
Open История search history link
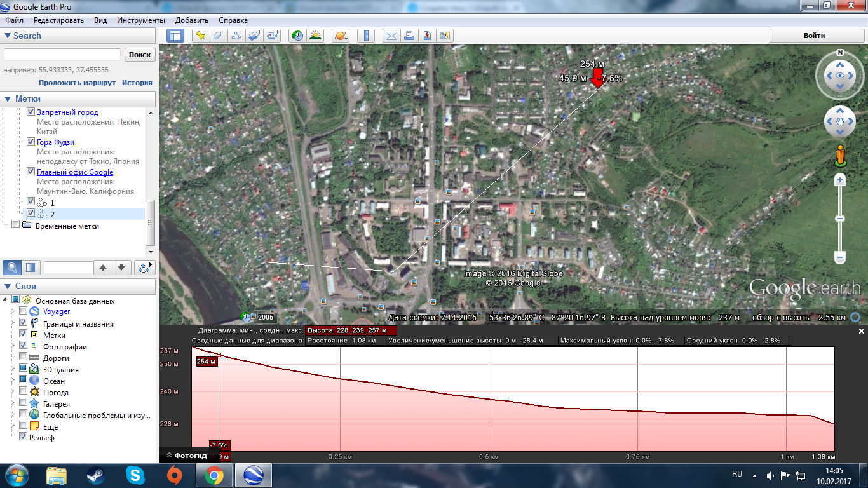tap(137, 83)
